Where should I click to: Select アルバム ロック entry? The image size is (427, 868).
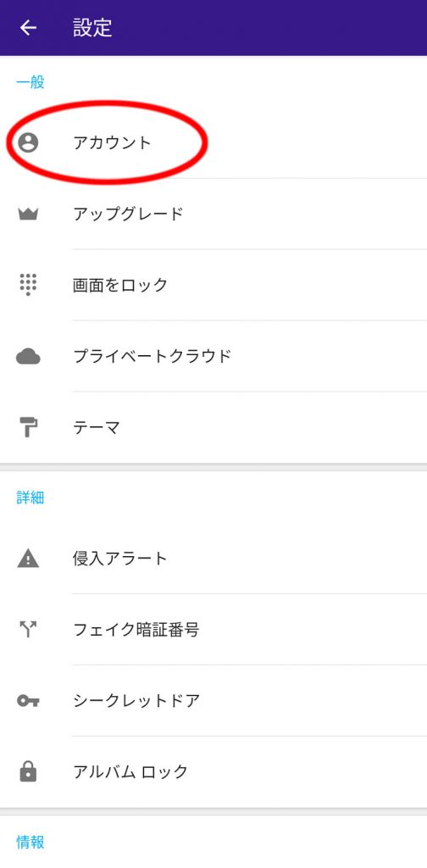coord(213,771)
